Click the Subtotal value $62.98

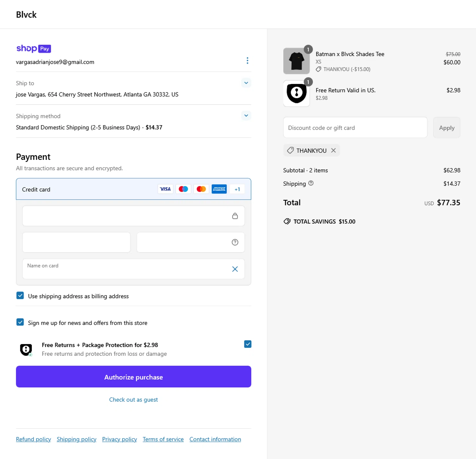[452, 170]
